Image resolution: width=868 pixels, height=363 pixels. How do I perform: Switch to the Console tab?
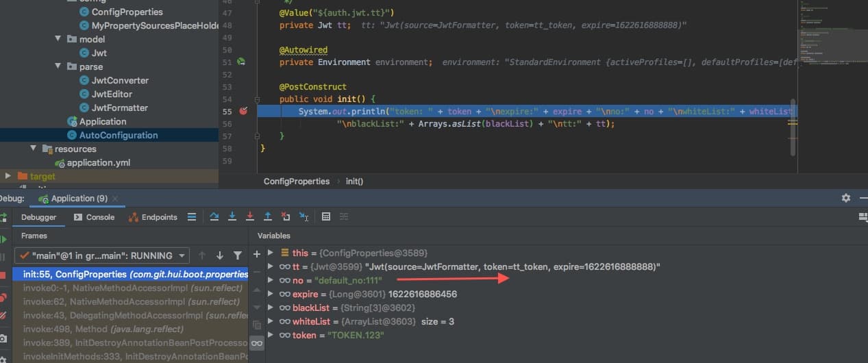click(94, 217)
